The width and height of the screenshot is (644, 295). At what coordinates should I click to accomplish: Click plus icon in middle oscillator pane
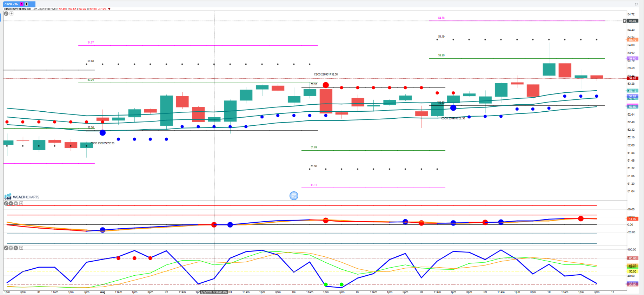[21, 203]
